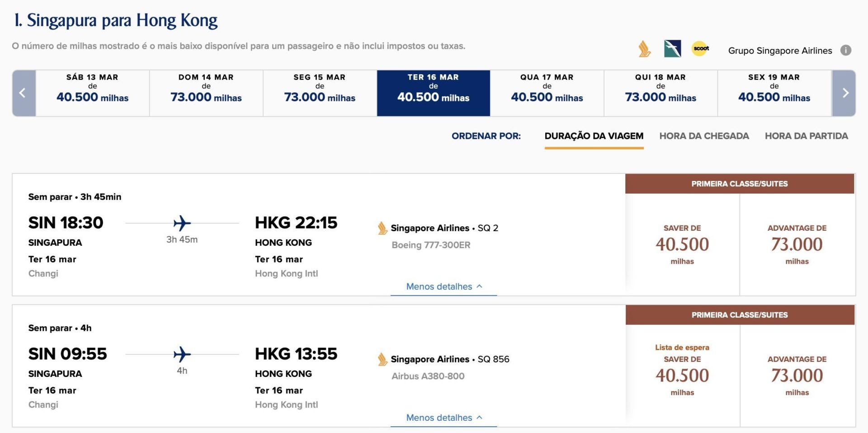Collapse Menos detalhes for flight SQ 2
Image resolution: width=868 pixels, height=433 pixels.
coord(444,286)
